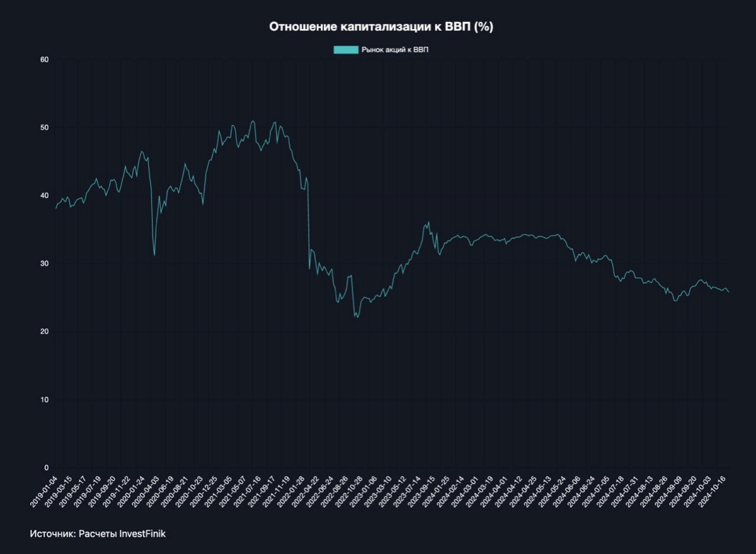The image size is (756, 554).
Task: Click the y-axis value 40
Action: [44, 196]
